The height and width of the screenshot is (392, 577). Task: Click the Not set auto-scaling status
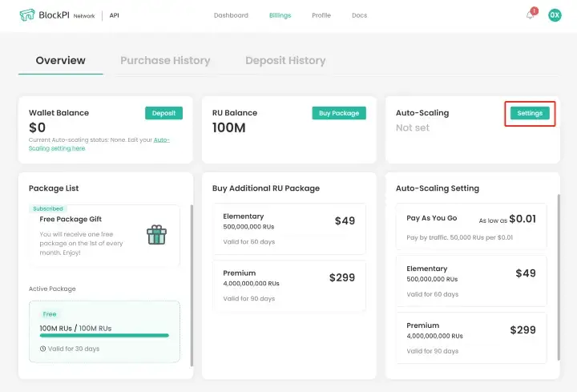click(413, 127)
